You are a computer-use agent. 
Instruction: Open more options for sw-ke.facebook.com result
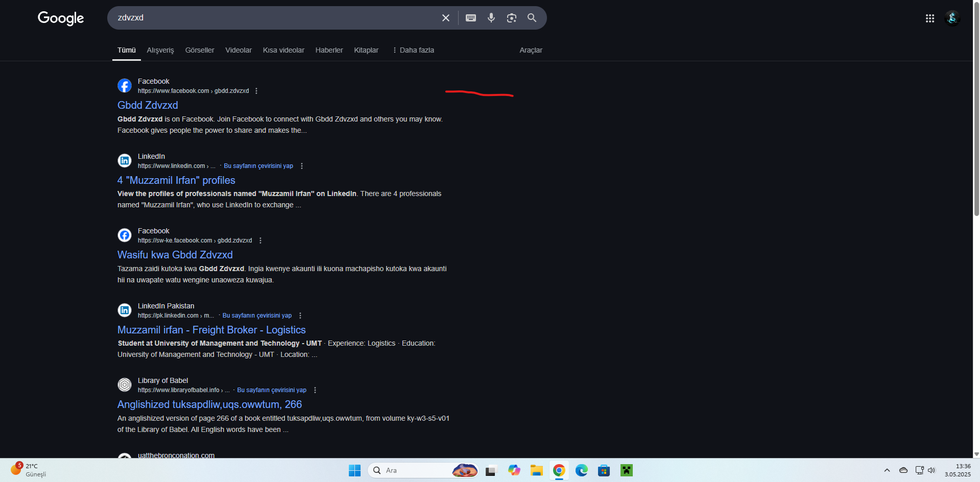260,240
